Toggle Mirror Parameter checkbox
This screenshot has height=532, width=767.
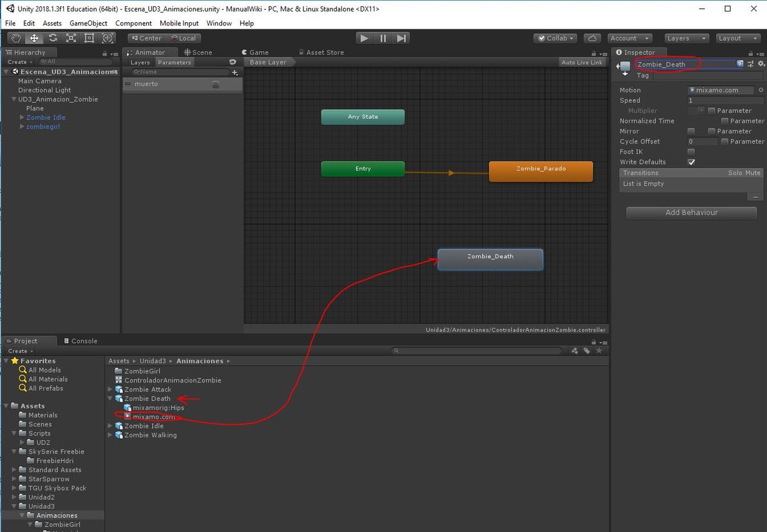711,131
